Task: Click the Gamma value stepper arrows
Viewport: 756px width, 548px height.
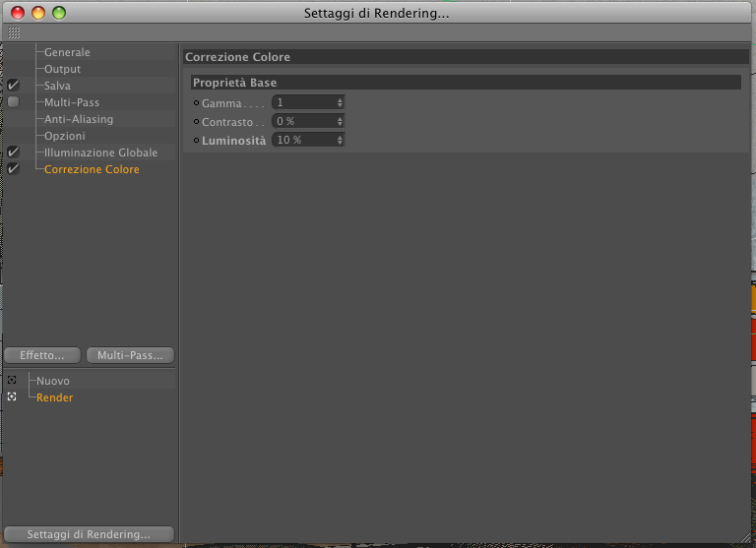Action: click(x=340, y=102)
